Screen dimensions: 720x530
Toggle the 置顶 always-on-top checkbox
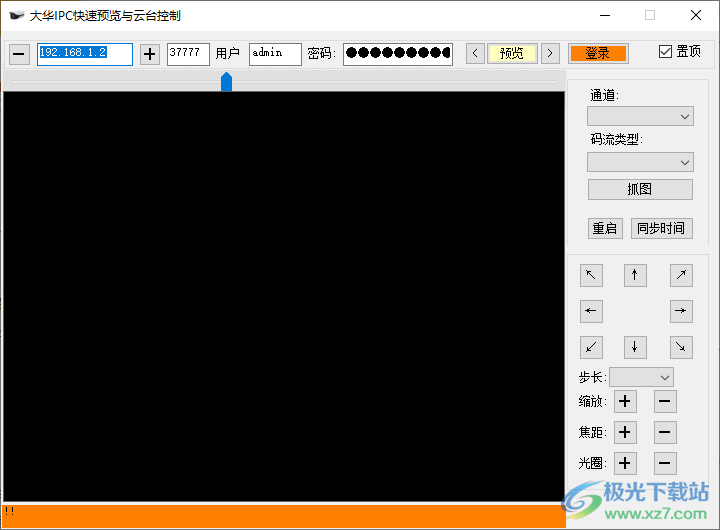pos(665,51)
